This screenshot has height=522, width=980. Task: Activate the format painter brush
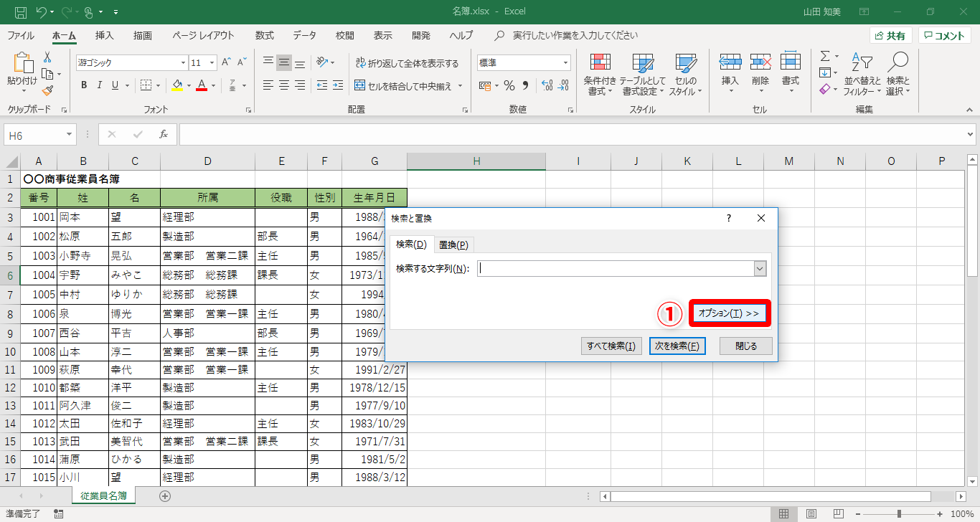[x=47, y=90]
